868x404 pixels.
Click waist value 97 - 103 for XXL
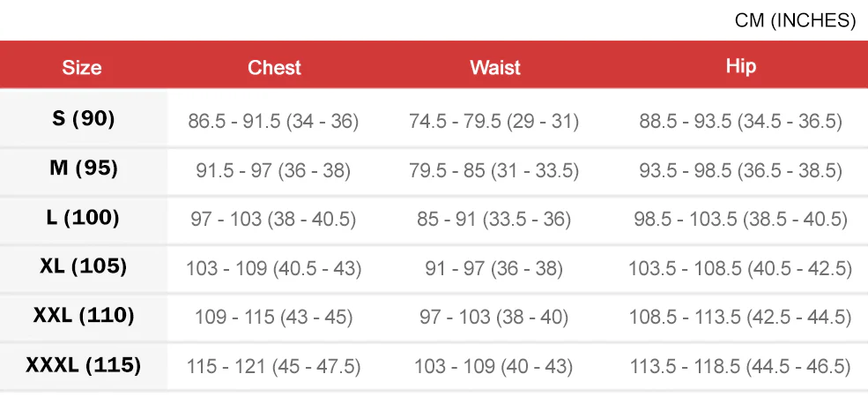[x=494, y=317]
